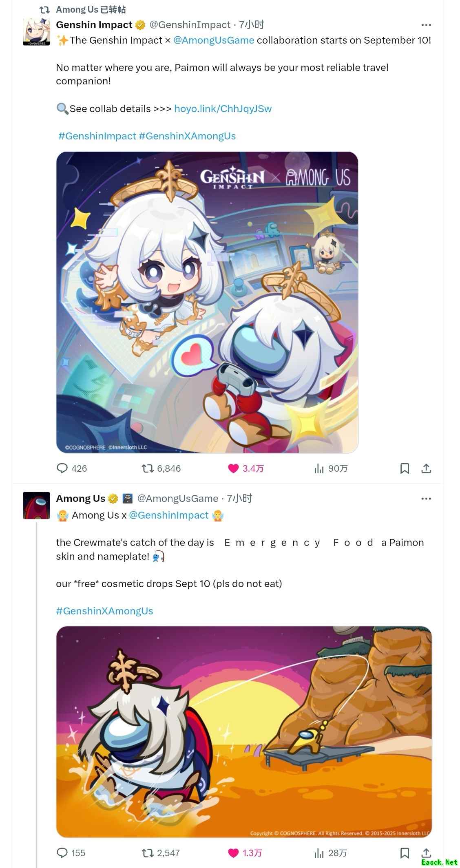Screen dimensions: 460x868
Task: View analytics of the Genshin Impact post
Action: tap(331, 468)
